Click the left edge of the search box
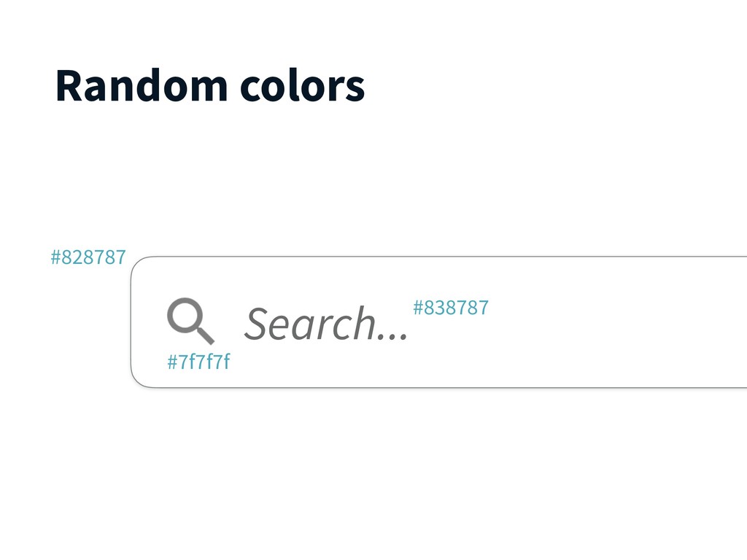 pyautogui.click(x=131, y=322)
